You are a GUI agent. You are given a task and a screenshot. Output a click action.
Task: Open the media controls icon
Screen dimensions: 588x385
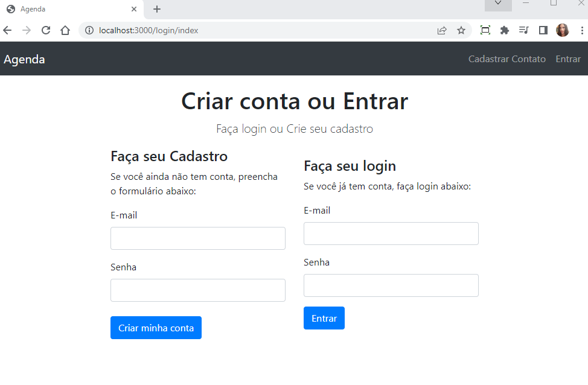523,30
